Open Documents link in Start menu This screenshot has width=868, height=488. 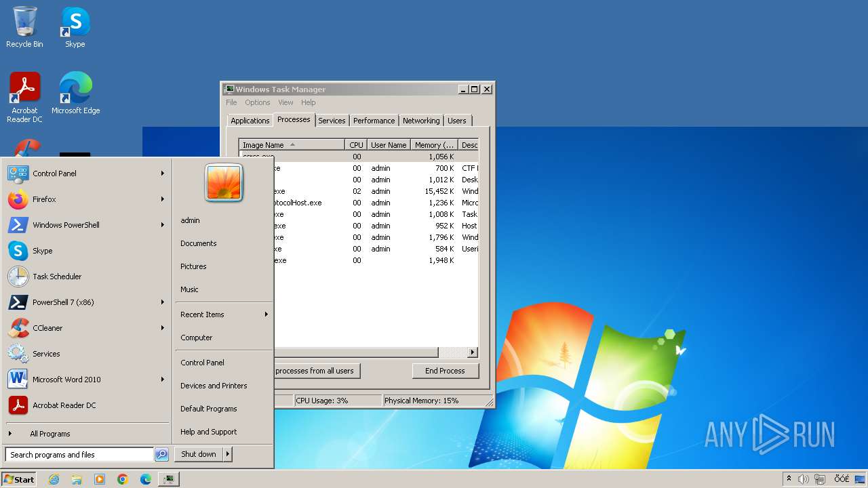(x=199, y=243)
